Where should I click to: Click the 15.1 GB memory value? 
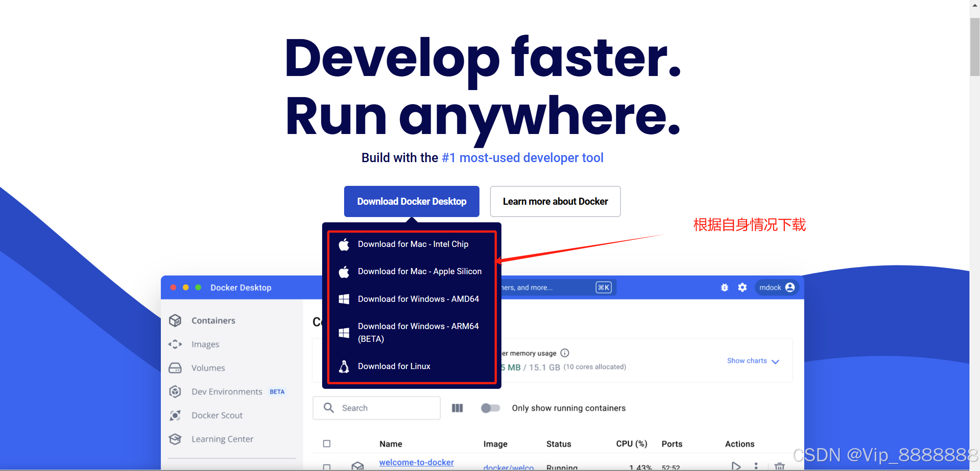[x=544, y=367]
